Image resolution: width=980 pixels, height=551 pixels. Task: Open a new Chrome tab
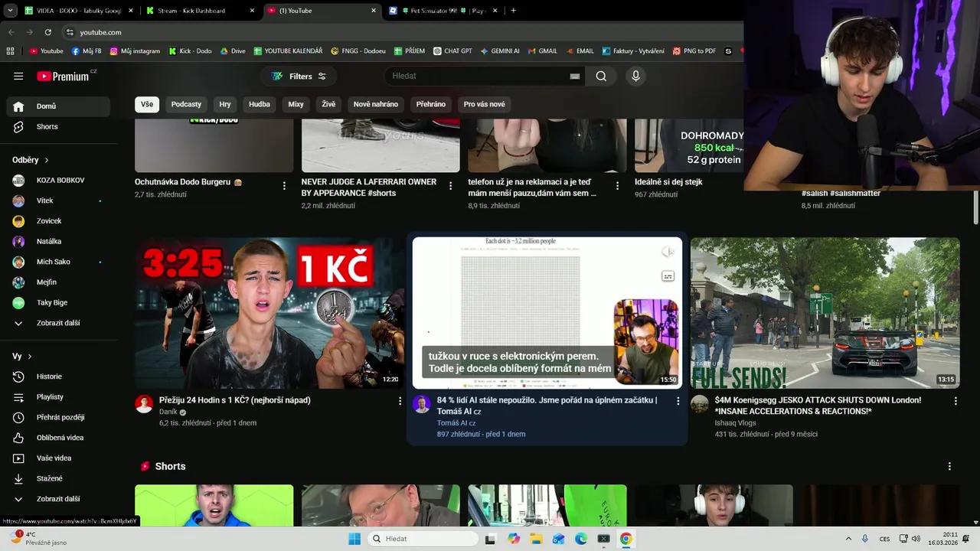513,11
